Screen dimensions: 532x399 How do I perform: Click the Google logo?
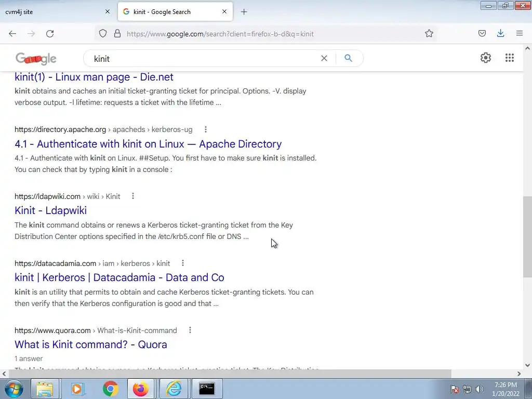[x=36, y=59]
